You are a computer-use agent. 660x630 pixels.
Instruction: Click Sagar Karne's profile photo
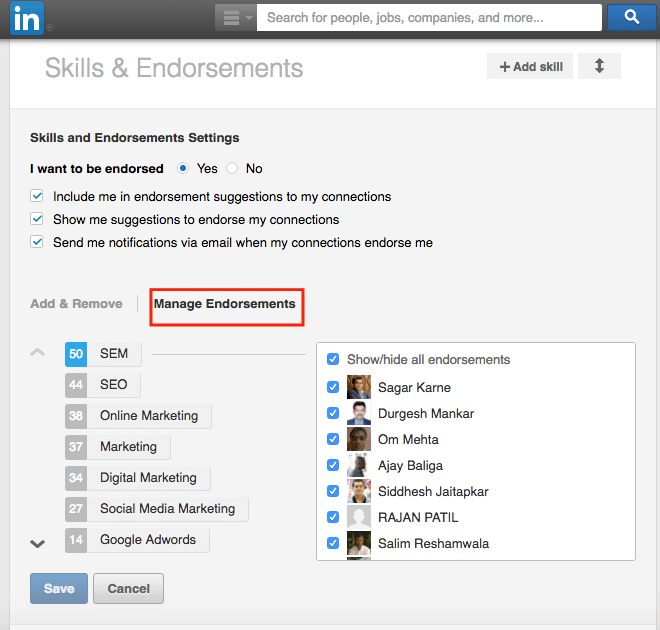point(359,387)
